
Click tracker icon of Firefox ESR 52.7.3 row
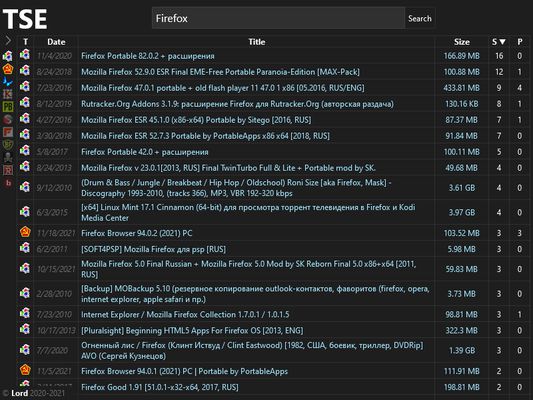click(25, 135)
